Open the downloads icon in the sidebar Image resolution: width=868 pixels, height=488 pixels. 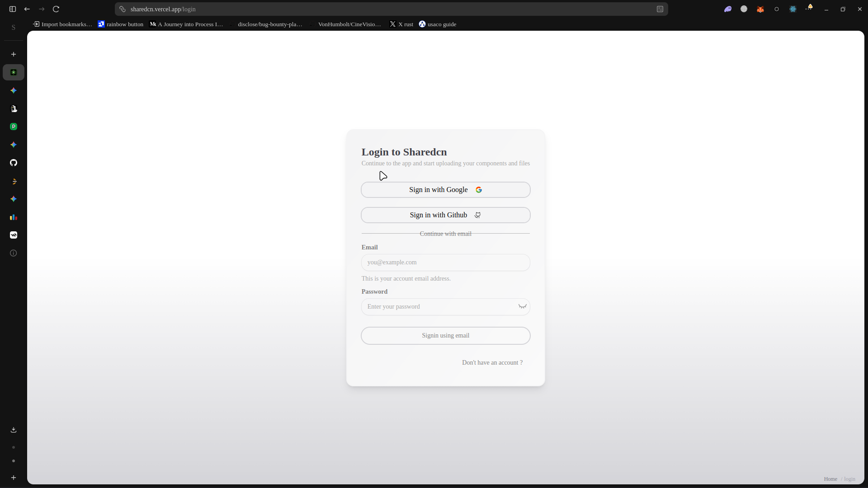coord(14,429)
